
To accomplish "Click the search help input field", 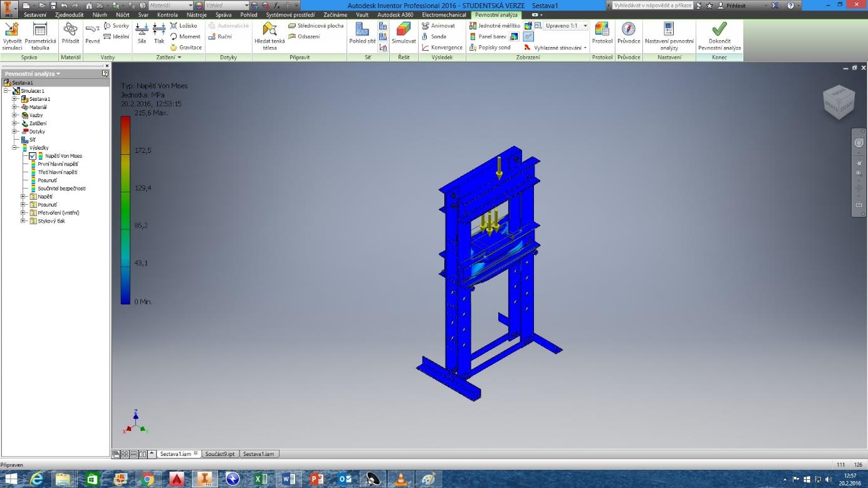I will [x=652, y=5].
